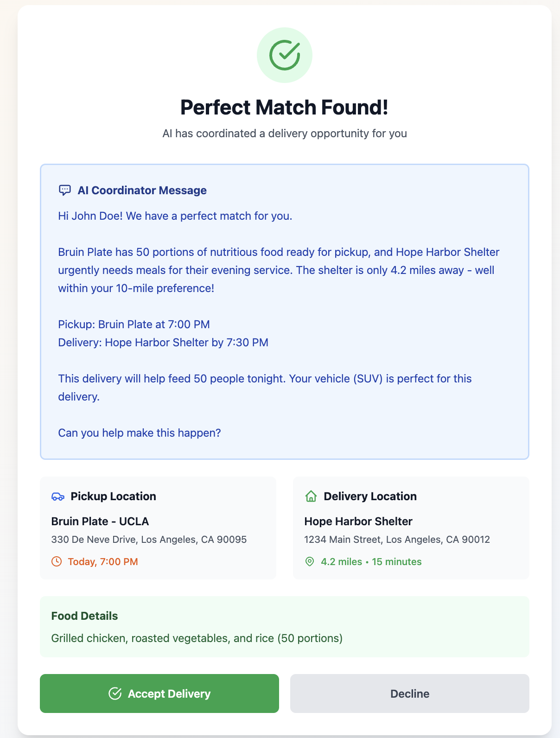Click the 1234 Main Street address

coord(397,540)
